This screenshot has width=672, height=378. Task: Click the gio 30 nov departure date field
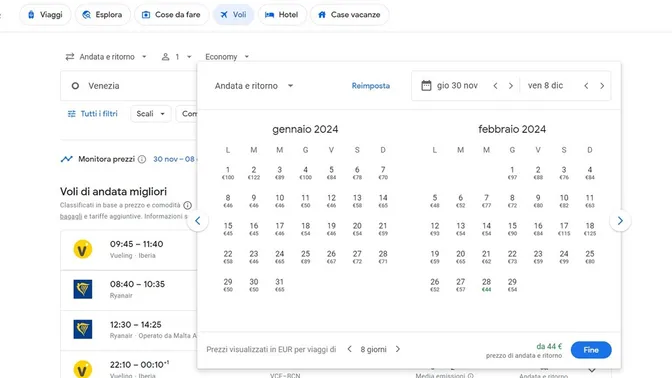457,86
